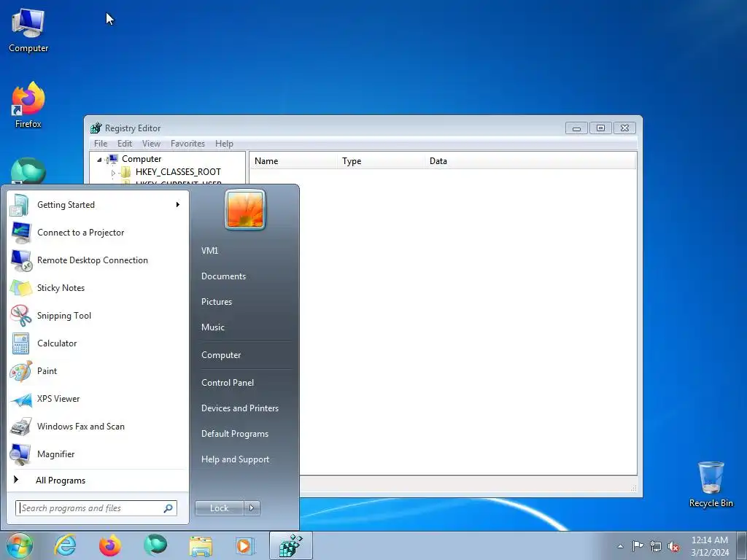
Task: Open the Favorites menu
Action: coord(187,144)
